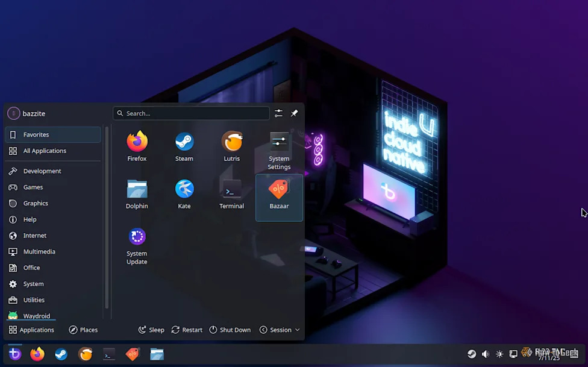Viewport: 588px width, 367px height.
Task: Click the bazzite username text
Action: click(34, 113)
